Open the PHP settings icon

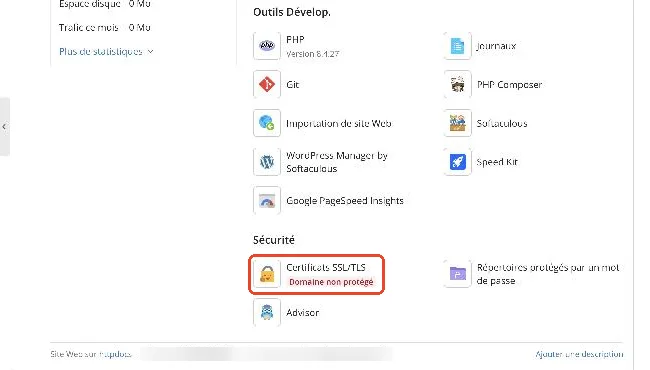267,46
